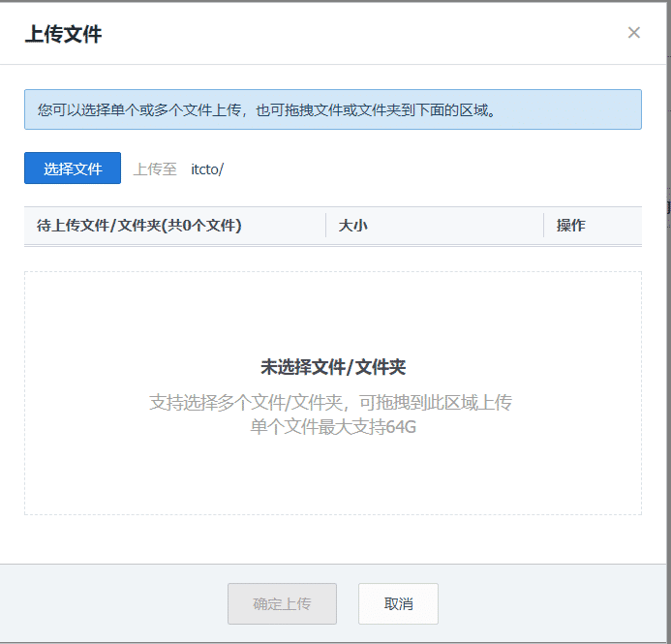Click the 支持选择多个文件/文件夹 hint line
The width and height of the screenshot is (671, 644).
(x=330, y=402)
